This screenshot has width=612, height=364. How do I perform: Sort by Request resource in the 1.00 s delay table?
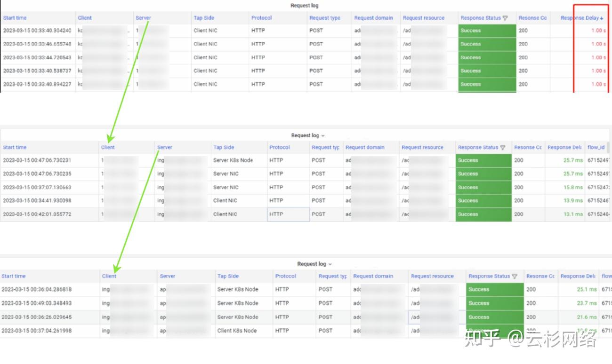424,18
